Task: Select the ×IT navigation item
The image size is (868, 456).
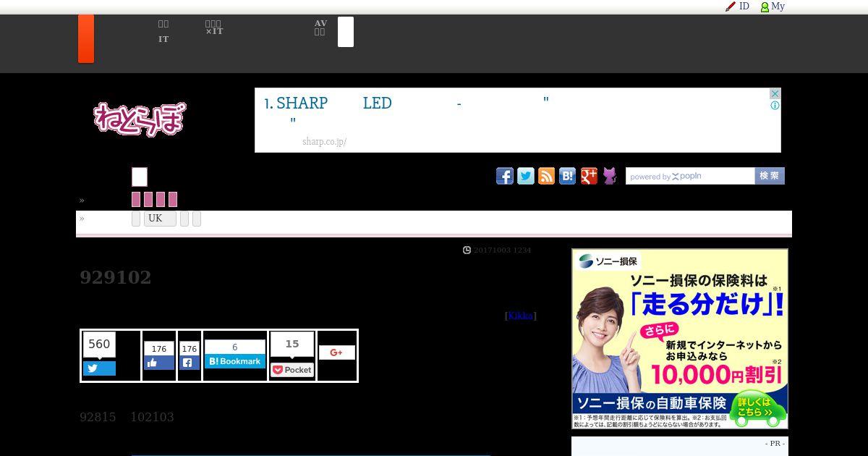Action: point(214,31)
